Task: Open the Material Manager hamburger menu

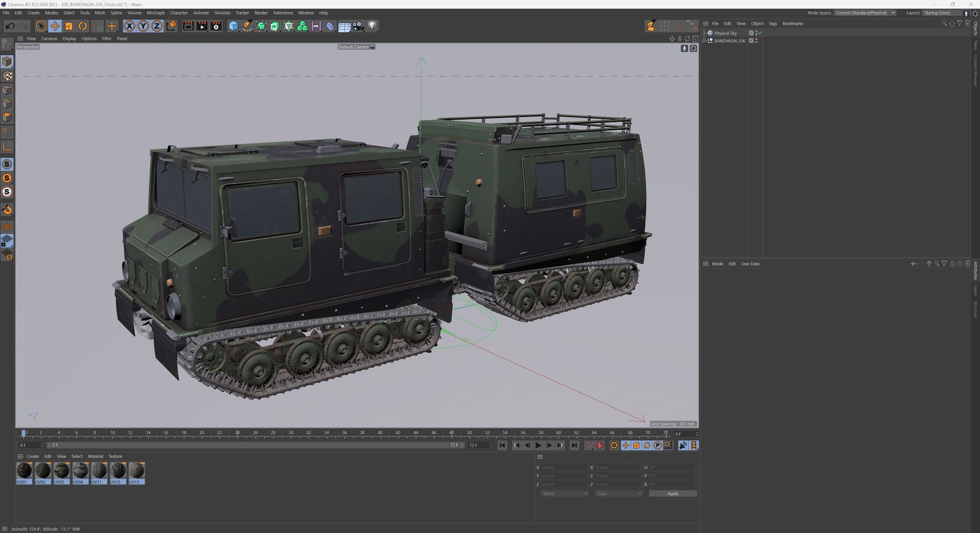Action: 20,456
